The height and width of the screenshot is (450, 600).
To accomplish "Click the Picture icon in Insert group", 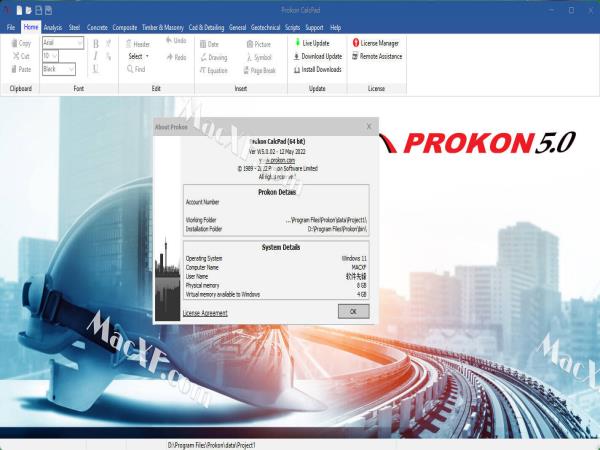I will coord(250,44).
